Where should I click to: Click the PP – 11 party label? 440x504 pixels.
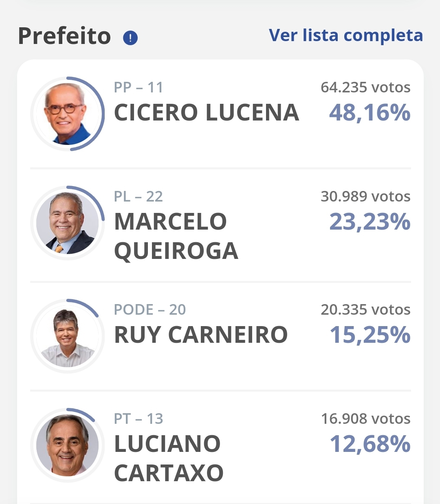click(139, 87)
